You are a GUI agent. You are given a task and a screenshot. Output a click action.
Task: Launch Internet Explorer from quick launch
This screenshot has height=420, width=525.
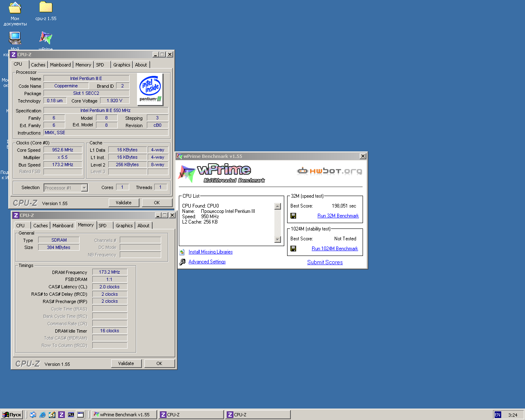pyautogui.click(x=43, y=415)
